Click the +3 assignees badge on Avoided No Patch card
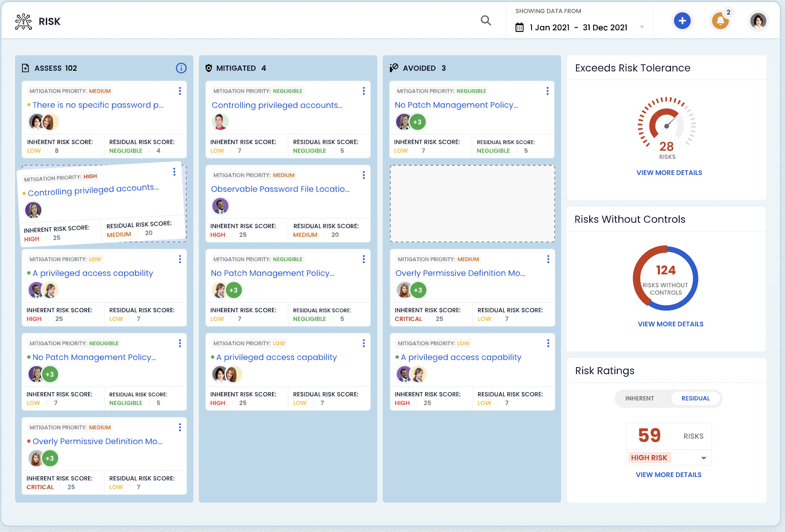The width and height of the screenshot is (785, 532). click(x=418, y=122)
